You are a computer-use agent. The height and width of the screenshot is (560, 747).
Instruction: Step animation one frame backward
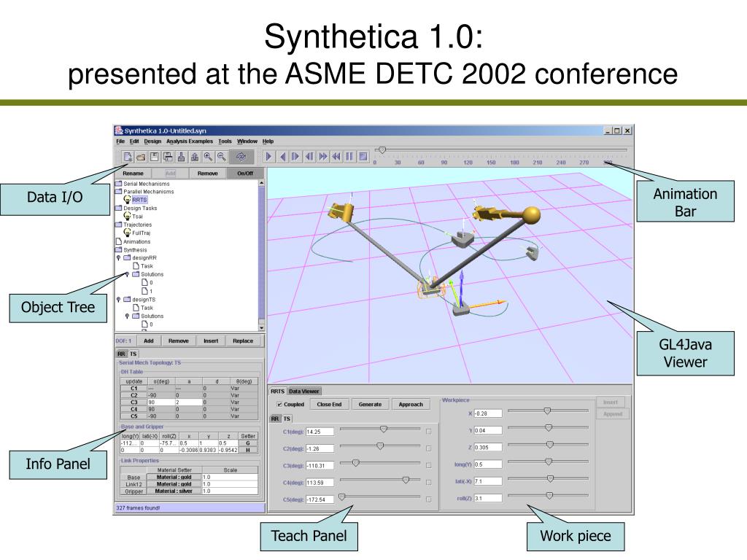point(309,156)
